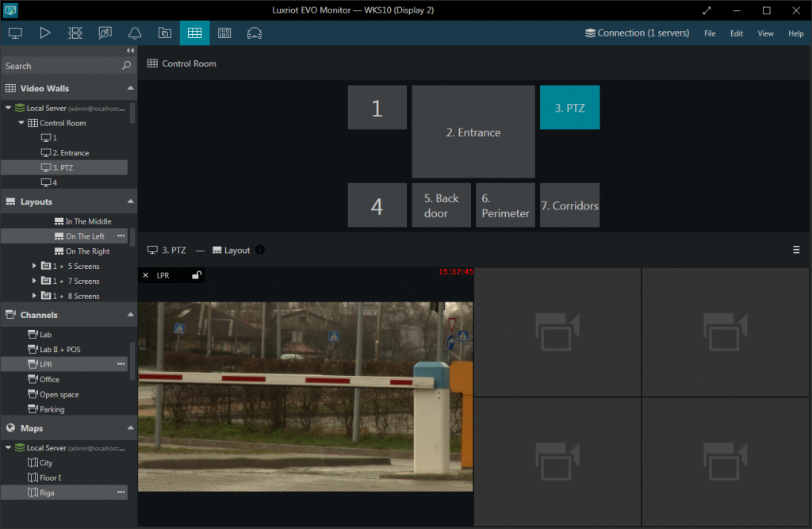The width and height of the screenshot is (812, 529).
Task: Expand the 1 + 5 Screens layout group
Action: pos(34,266)
